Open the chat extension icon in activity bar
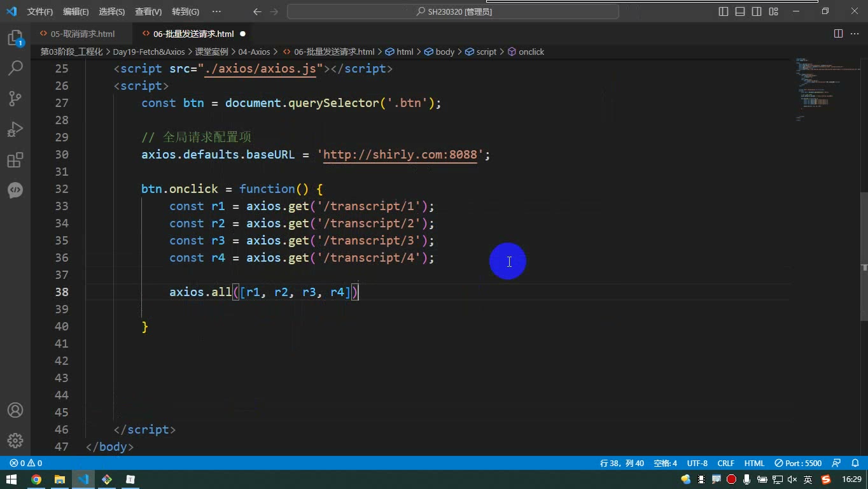This screenshot has width=868, height=489. click(15, 190)
